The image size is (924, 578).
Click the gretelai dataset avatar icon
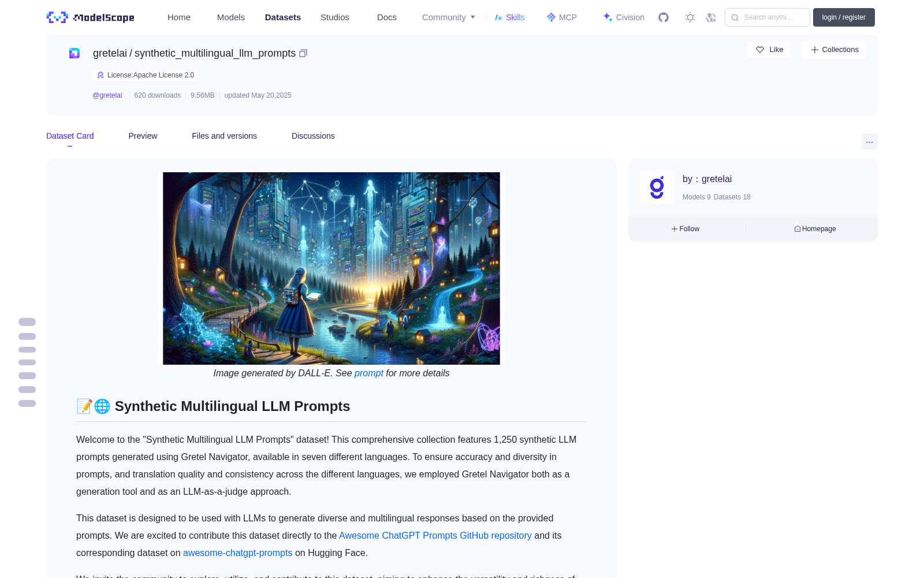point(74,53)
